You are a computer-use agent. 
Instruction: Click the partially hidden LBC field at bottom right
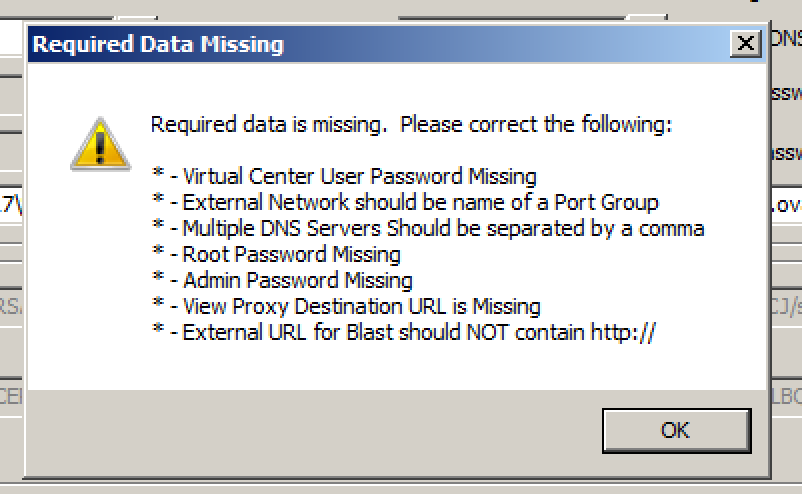point(786,394)
